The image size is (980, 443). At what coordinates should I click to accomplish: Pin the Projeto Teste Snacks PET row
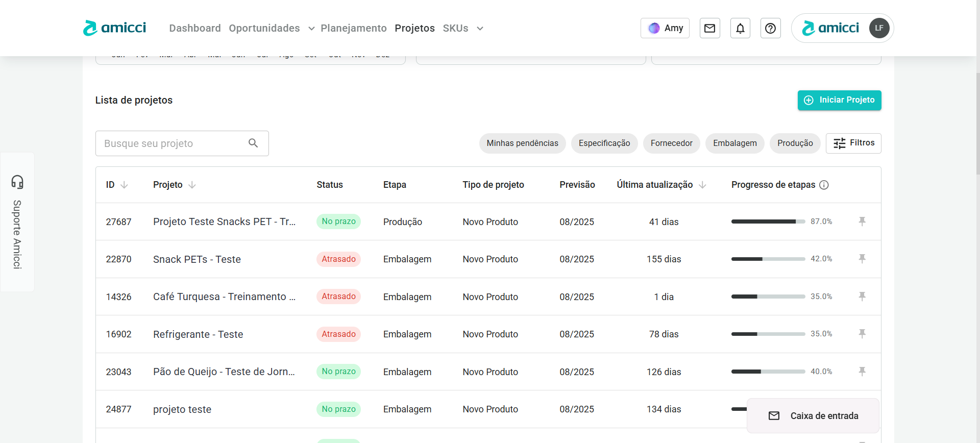tap(862, 222)
